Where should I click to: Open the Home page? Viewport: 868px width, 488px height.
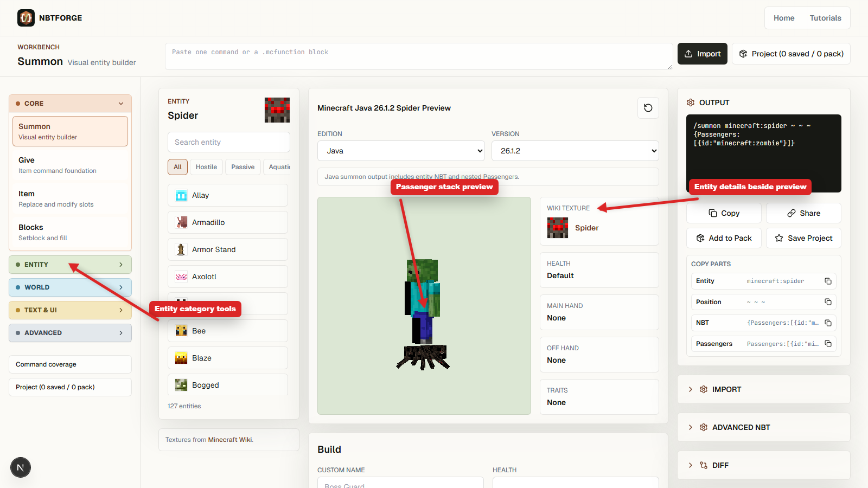tap(784, 18)
